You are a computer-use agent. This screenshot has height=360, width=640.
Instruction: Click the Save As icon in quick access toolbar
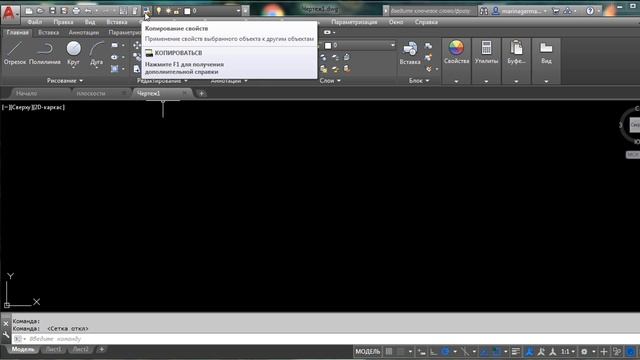coord(64,11)
